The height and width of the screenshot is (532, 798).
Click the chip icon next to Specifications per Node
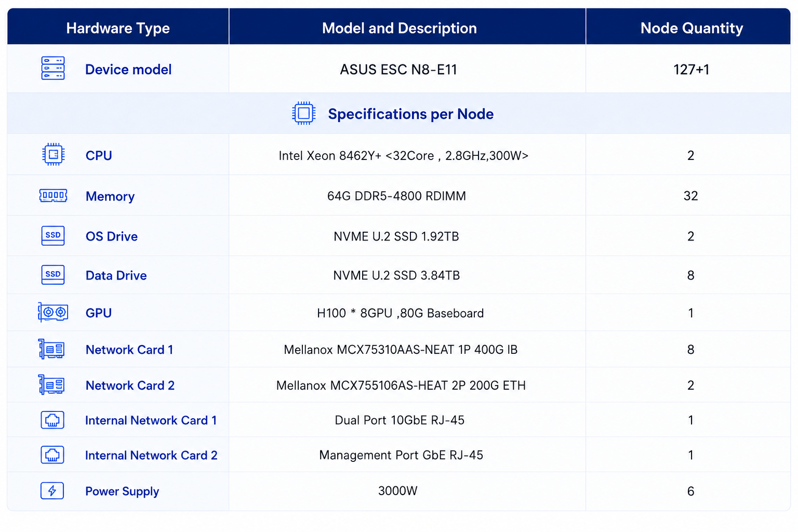click(x=304, y=113)
